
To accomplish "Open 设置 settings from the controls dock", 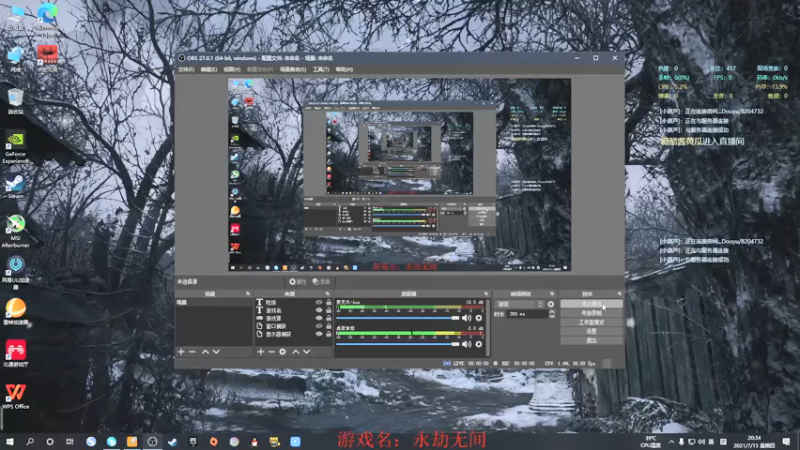I will pos(591,331).
